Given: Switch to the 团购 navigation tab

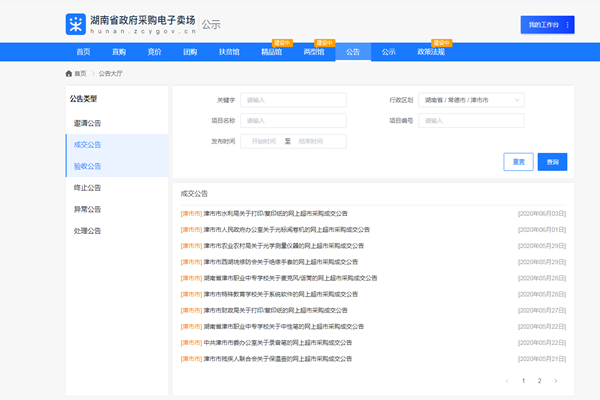Looking at the screenshot, I should click(x=190, y=52).
